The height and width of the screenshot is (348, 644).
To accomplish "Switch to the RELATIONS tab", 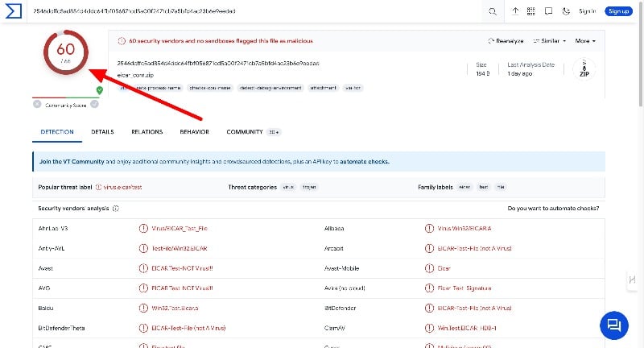I will pyautogui.click(x=147, y=132).
